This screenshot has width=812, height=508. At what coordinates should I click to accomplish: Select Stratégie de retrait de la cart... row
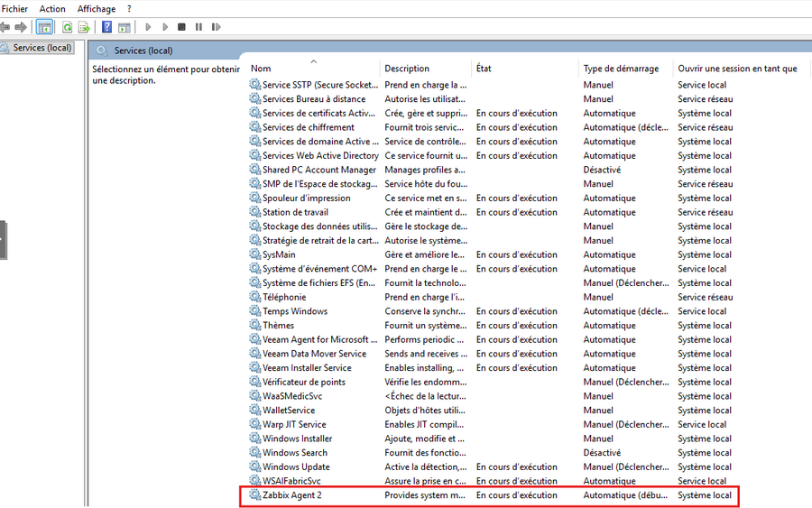click(x=320, y=240)
